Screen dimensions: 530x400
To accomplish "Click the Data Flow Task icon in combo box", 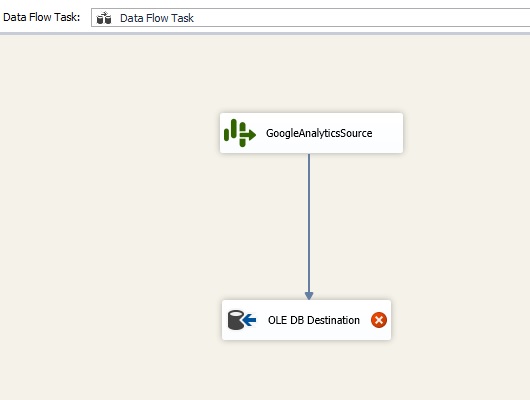I will (104, 18).
